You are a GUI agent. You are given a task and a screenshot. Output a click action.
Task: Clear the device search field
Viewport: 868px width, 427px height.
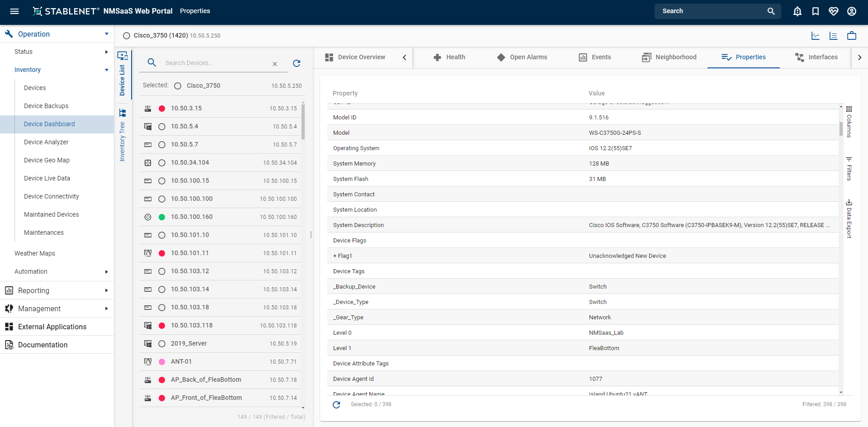[275, 64]
